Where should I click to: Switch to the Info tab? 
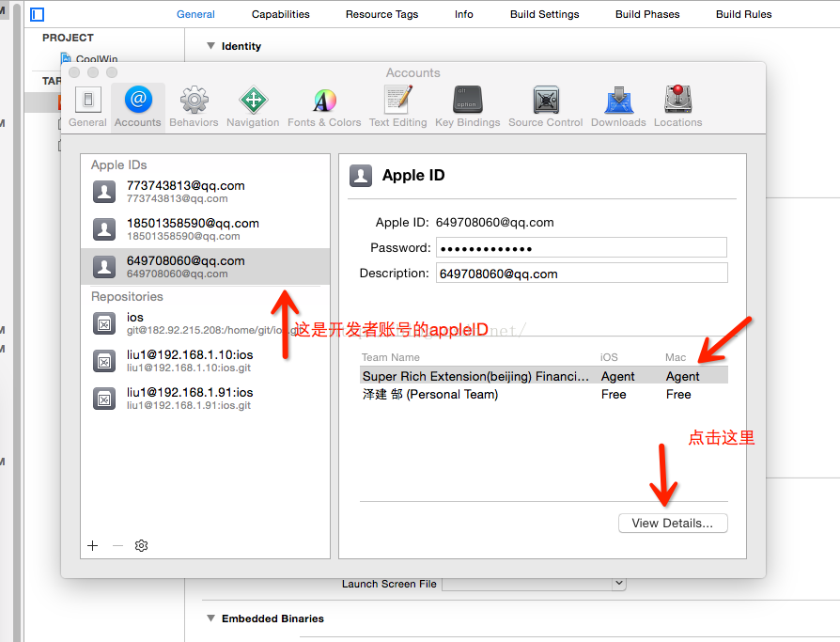(x=464, y=14)
